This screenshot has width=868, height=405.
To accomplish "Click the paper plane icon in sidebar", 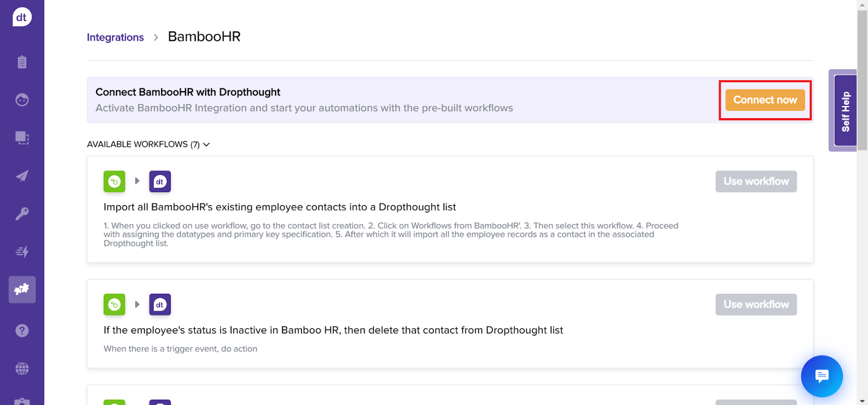I will click(22, 176).
